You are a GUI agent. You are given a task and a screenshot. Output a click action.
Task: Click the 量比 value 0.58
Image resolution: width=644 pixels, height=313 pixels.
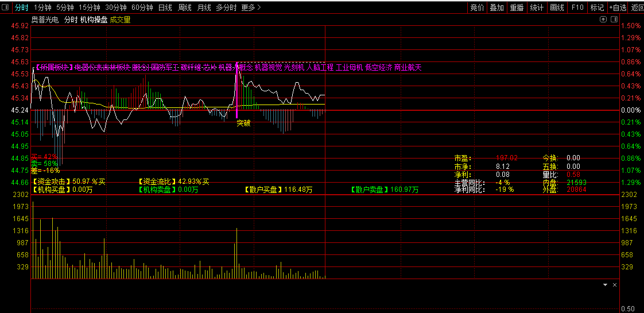[573, 174]
